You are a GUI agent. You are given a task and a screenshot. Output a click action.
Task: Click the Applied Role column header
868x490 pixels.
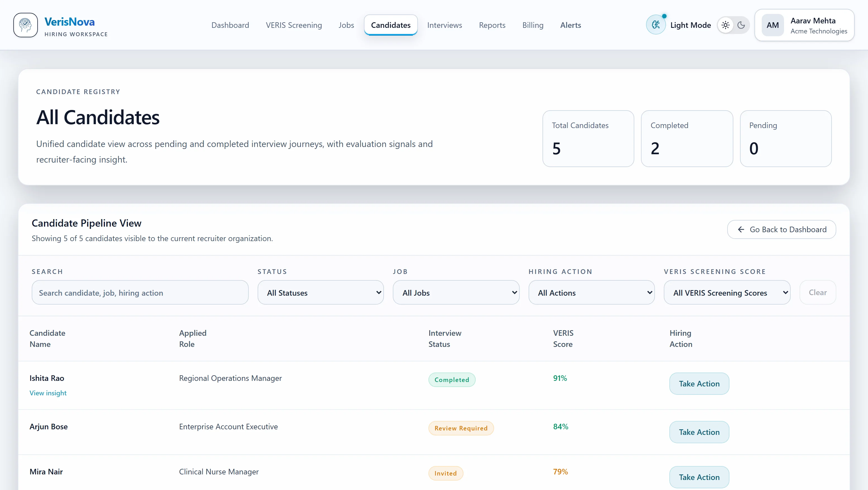pos(193,338)
